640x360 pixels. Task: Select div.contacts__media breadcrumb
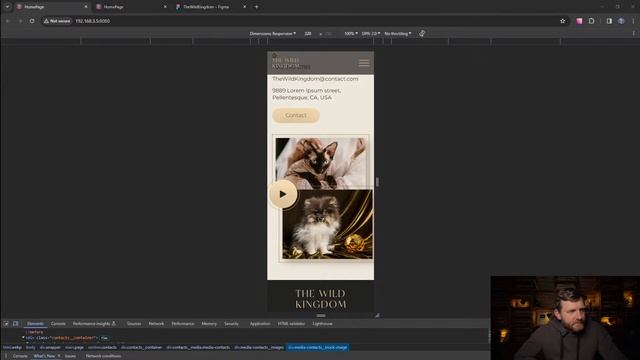198,347
